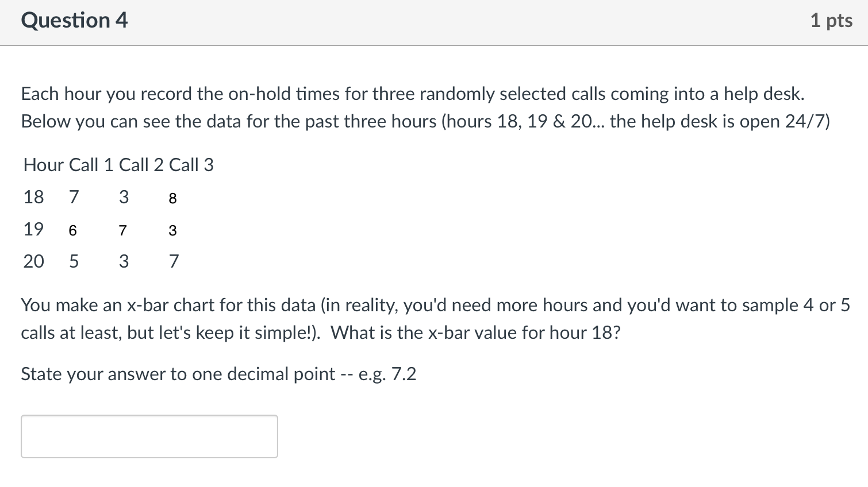Select the hour 20 row label
The width and height of the screenshot is (868, 487).
click(33, 261)
